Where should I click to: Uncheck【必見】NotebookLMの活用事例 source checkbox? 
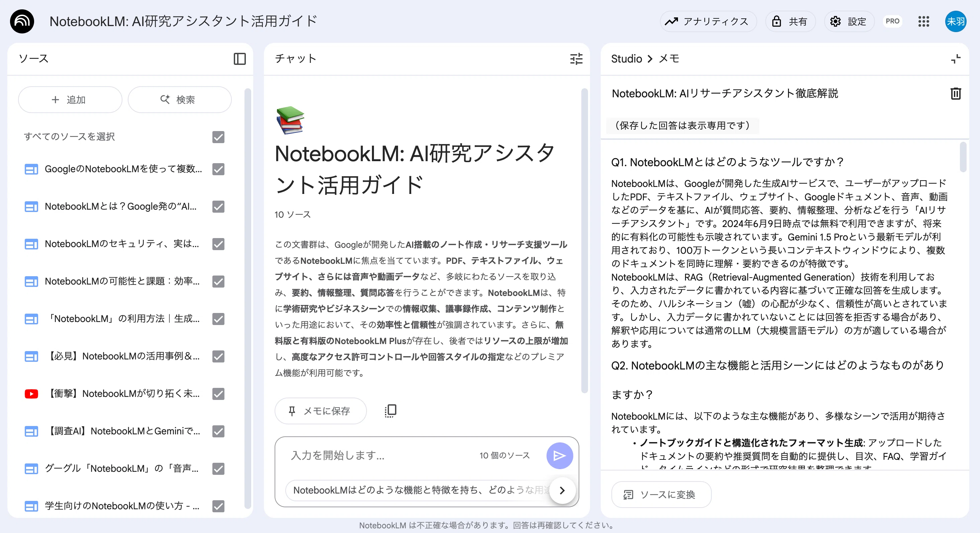click(218, 356)
